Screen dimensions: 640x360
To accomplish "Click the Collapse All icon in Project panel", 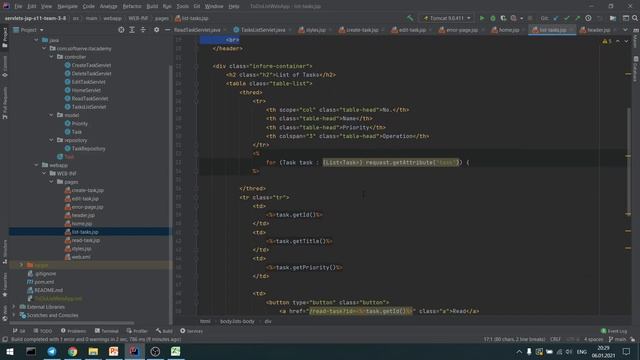I will coord(143,30).
